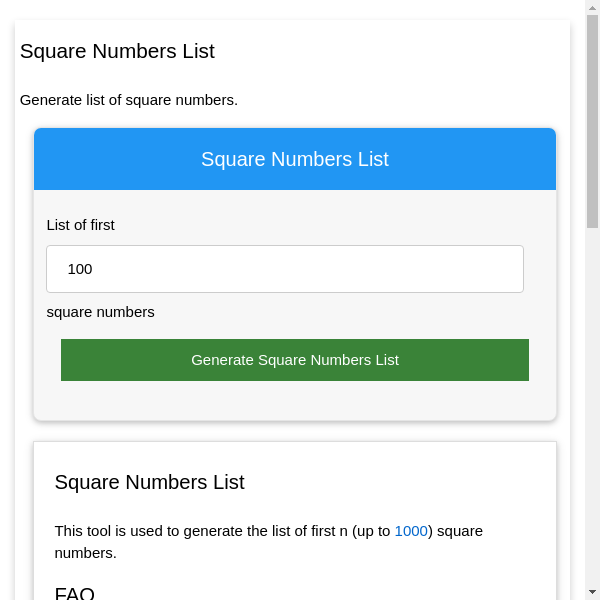The height and width of the screenshot is (600, 600).
Task: Click the word "numbers." ending the description
Action: click(85, 553)
